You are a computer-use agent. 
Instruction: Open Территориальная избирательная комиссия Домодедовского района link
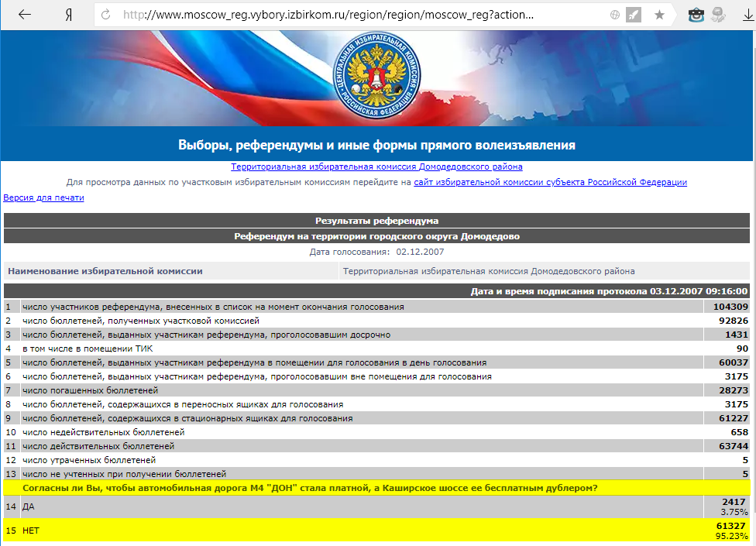coord(376,167)
